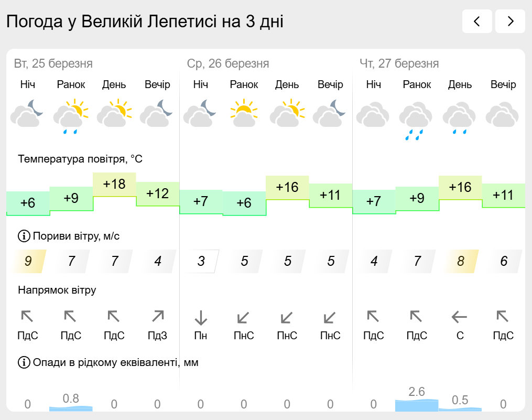Click the +18 temperature bar on Tuesday
Screen dimensions: 532x420
coord(114,185)
